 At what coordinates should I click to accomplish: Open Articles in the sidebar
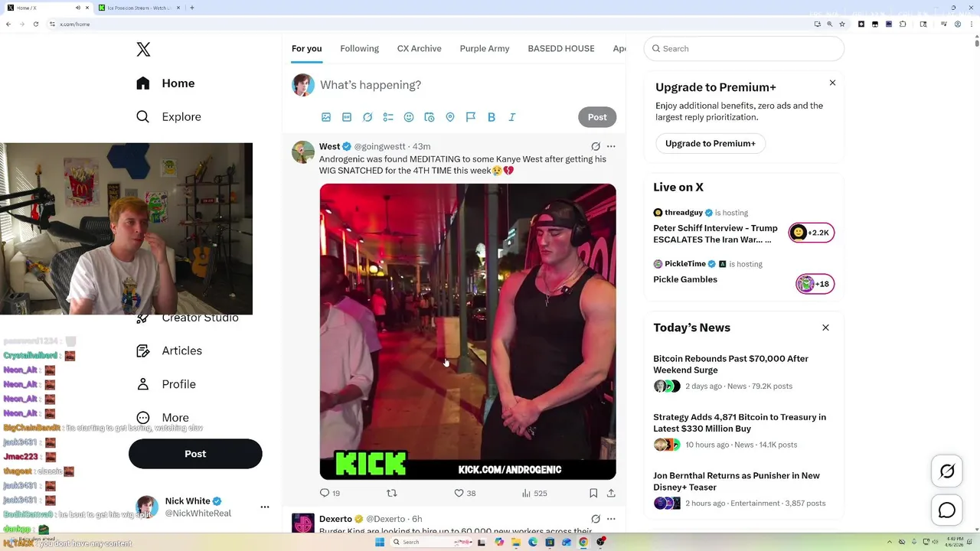point(169,350)
